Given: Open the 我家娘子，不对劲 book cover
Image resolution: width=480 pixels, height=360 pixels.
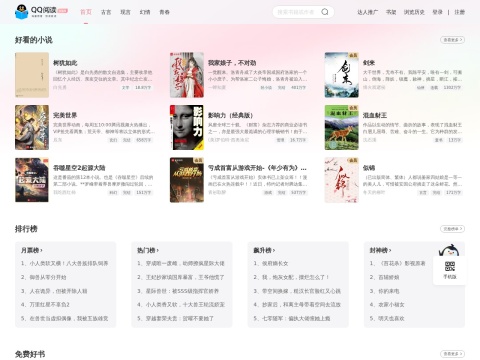Looking at the screenshot, I should click(x=187, y=75).
